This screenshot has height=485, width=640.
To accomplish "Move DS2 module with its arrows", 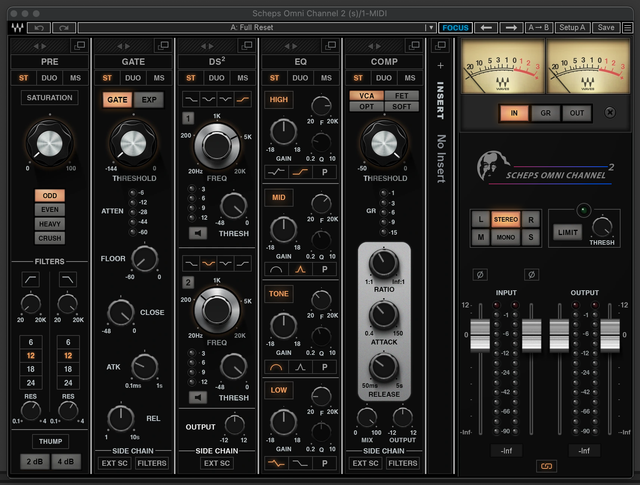I will 207,46.
